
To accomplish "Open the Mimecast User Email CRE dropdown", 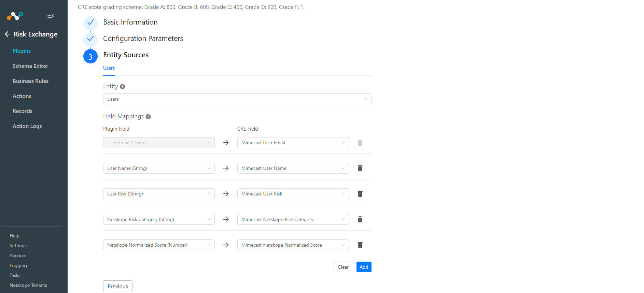I will 293,143.
